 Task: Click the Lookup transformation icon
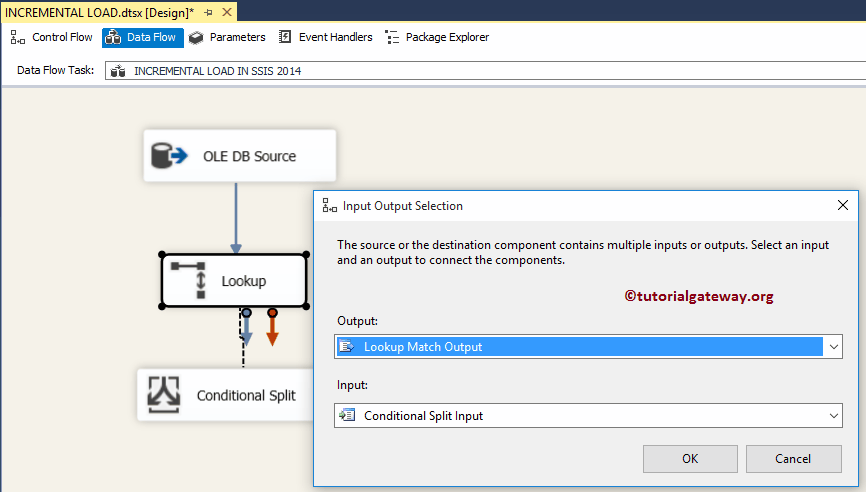(x=188, y=281)
